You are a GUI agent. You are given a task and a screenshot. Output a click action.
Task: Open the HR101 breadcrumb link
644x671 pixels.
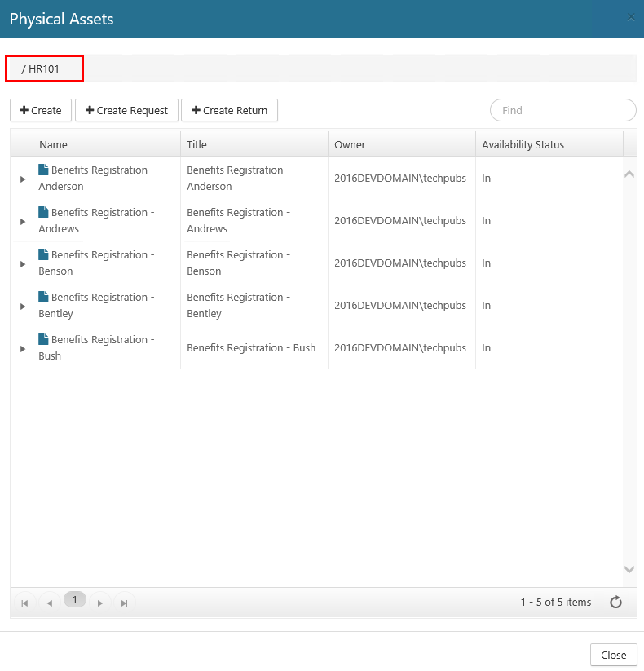pyautogui.click(x=44, y=68)
